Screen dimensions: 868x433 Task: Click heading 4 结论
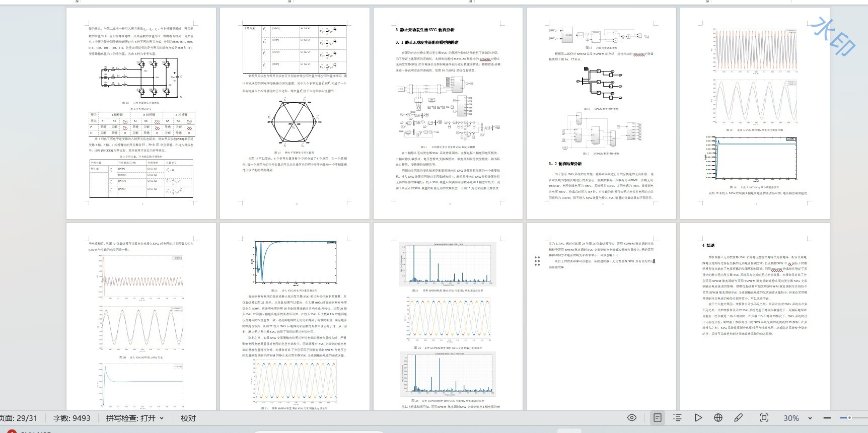point(708,245)
